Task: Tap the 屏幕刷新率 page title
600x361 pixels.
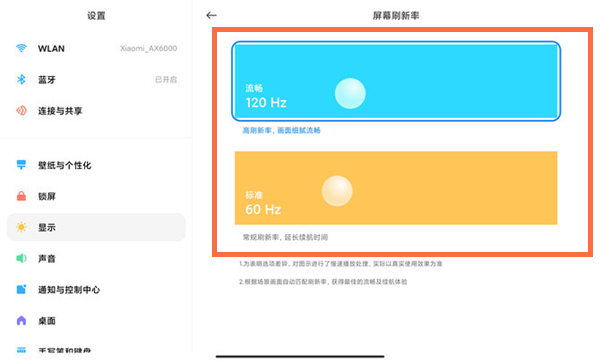Action: click(x=396, y=15)
